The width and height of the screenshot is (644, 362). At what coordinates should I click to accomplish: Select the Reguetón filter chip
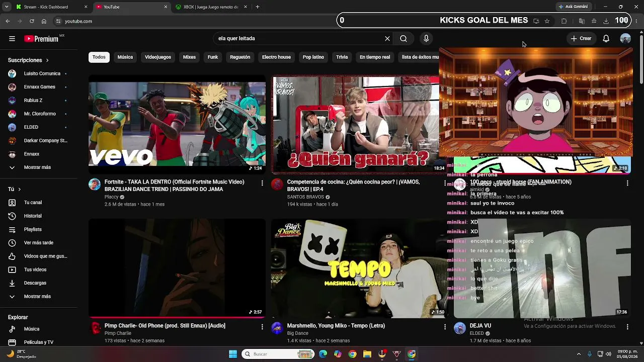[x=240, y=57]
